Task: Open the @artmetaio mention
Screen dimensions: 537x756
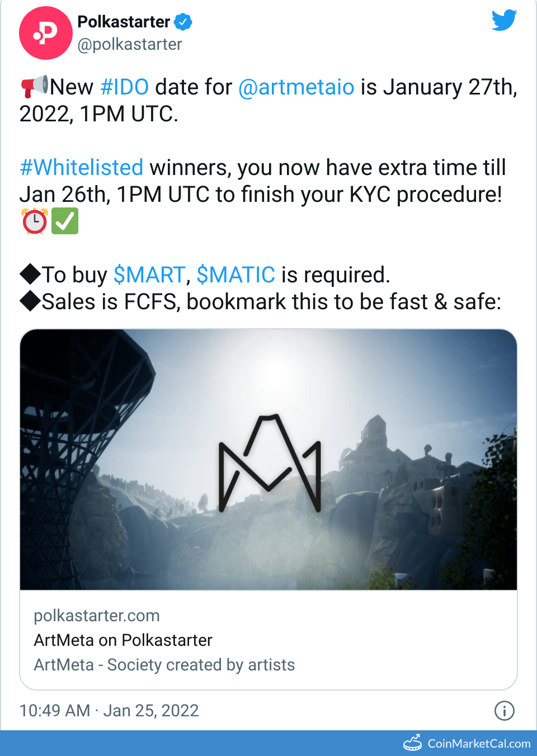Action: 296,87
